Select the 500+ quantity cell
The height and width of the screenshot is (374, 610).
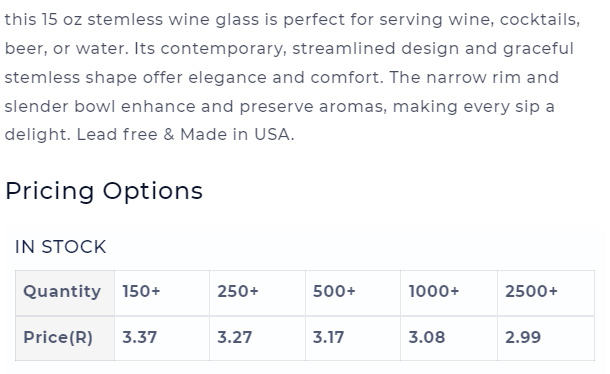pos(353,293)
